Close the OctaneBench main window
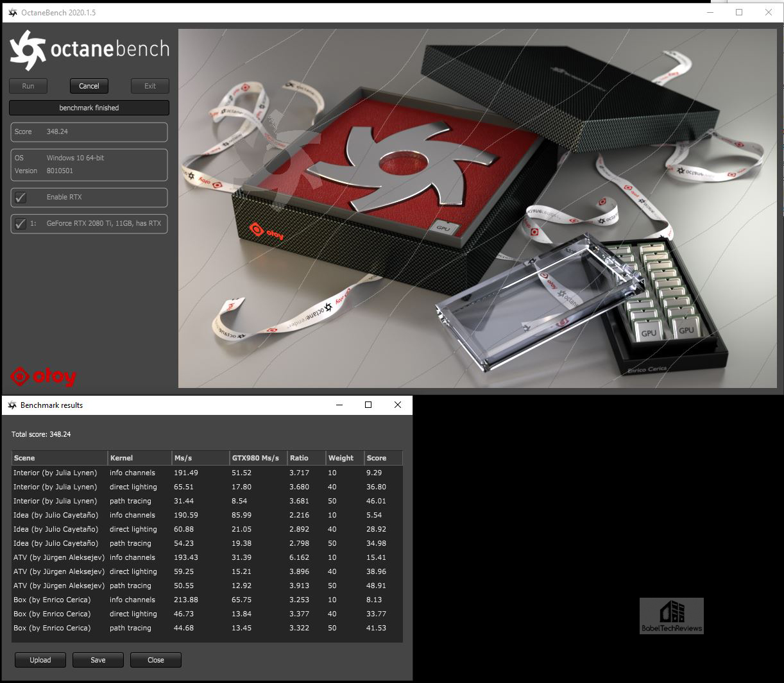The width and height of the screenshot is (784, 683). point(769,12)
